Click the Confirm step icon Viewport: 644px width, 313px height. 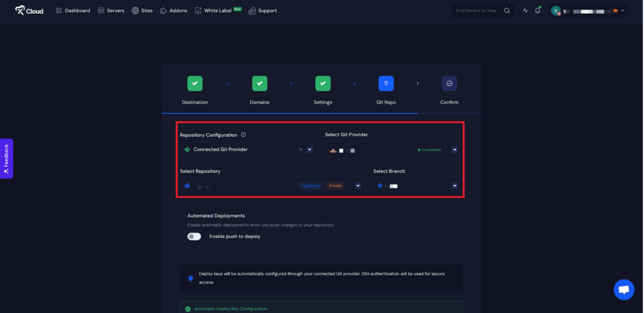[x=449, y=83]
